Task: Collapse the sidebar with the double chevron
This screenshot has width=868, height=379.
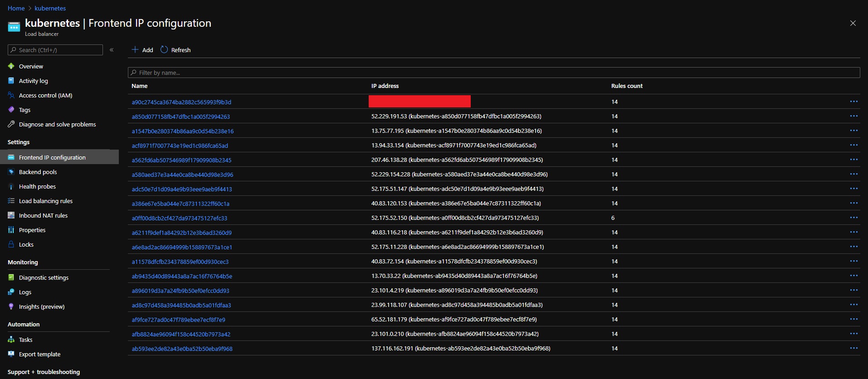Action: tap(112, 50)
